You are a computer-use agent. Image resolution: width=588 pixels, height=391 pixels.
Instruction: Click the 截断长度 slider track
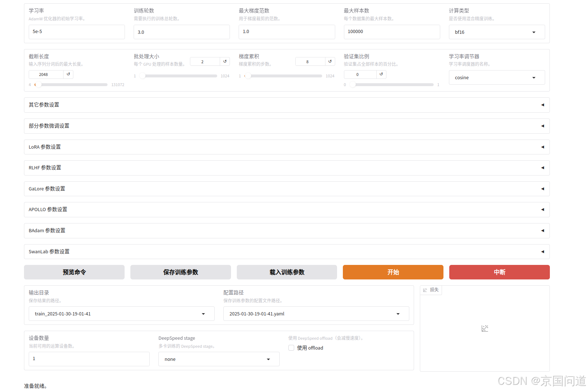71,85
